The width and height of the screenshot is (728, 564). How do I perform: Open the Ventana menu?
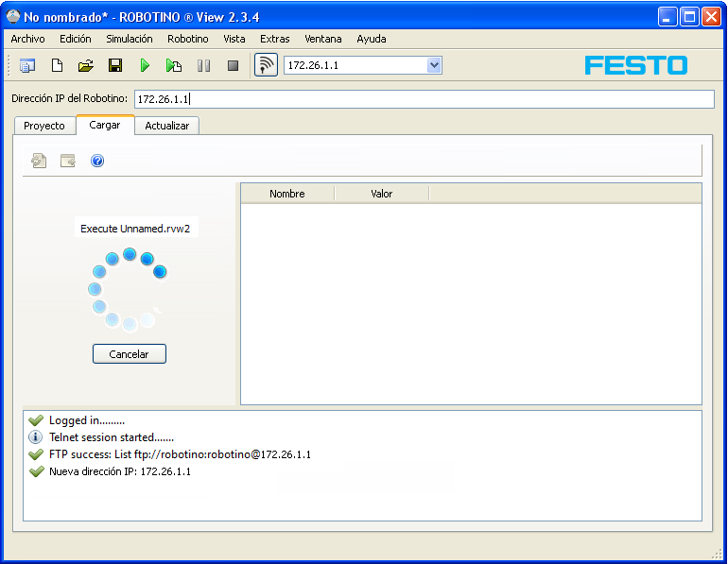click(322, 39)
